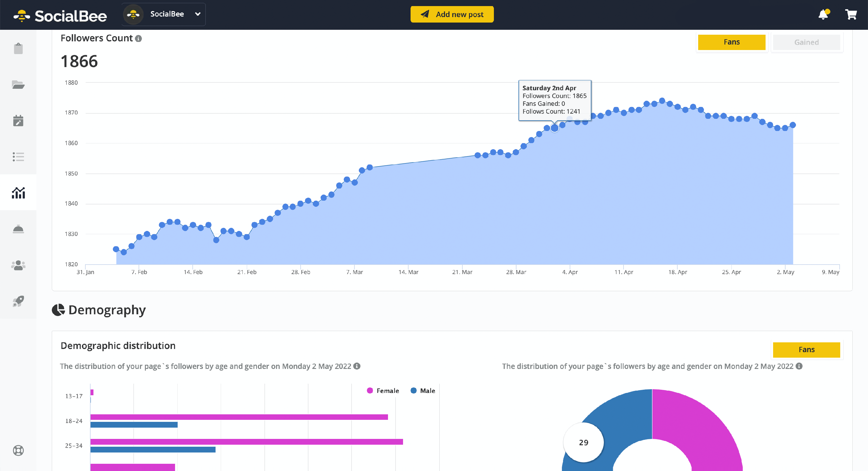The image size is (868, 471).
Task: Click the 18-24 age group label
Action: click(x=74, y=421)
